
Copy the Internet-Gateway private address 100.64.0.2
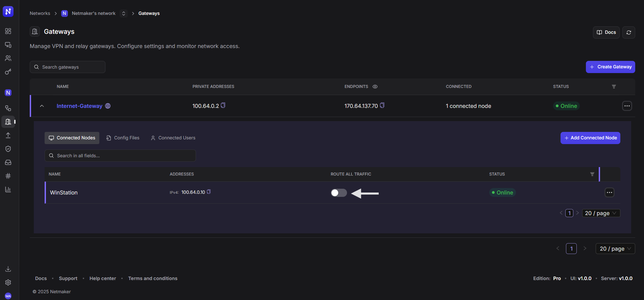[223, 106]
